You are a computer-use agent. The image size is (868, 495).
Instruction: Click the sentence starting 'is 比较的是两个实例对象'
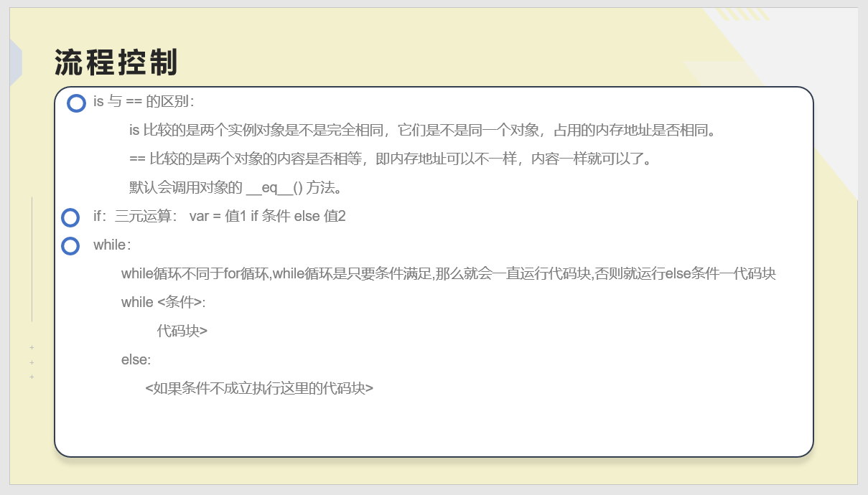(x=423, y=130)
